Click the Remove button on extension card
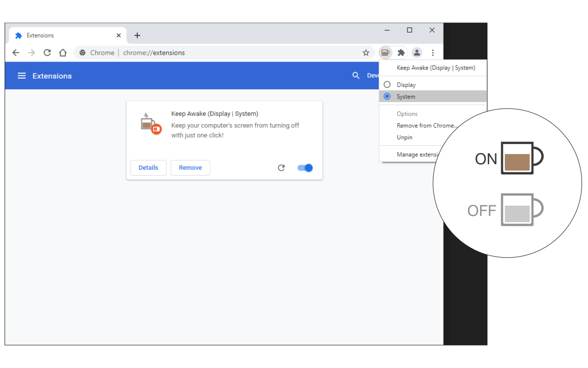 click(190, 168)
